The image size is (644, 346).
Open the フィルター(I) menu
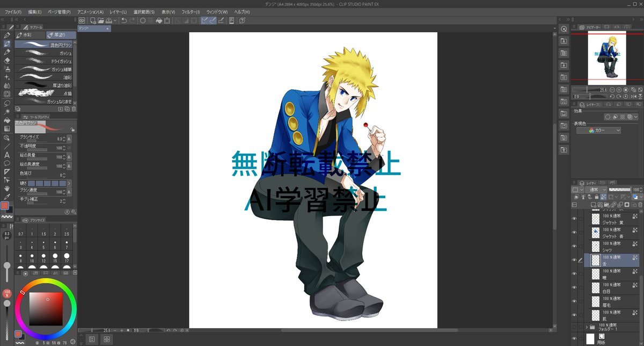click(191, 12)
